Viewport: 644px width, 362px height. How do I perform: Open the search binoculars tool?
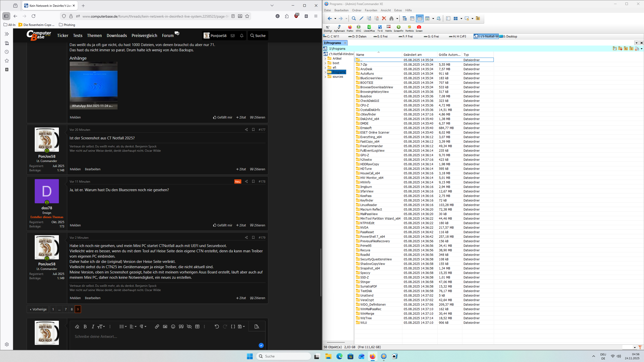coord(391,18)
